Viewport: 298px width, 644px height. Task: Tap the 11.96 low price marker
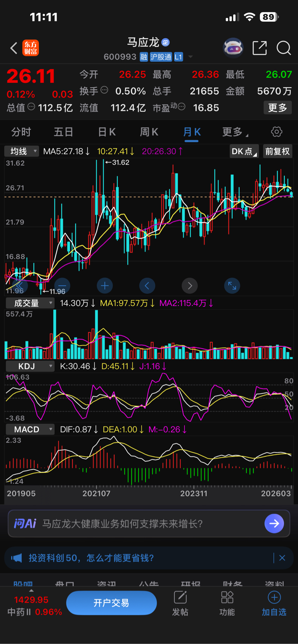coord(53,291)
